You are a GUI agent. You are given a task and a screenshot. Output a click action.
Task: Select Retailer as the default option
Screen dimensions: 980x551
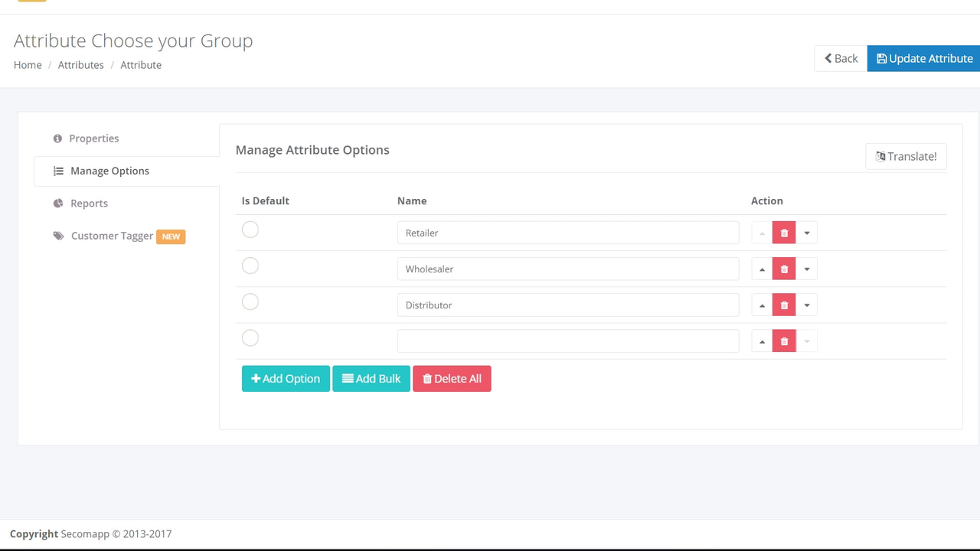coord(250,229)
